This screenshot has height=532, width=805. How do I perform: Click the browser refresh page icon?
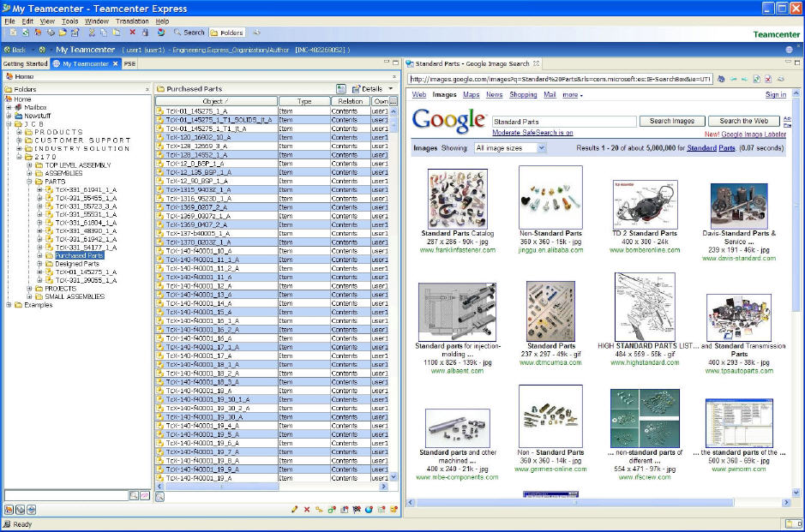[756, 79]
